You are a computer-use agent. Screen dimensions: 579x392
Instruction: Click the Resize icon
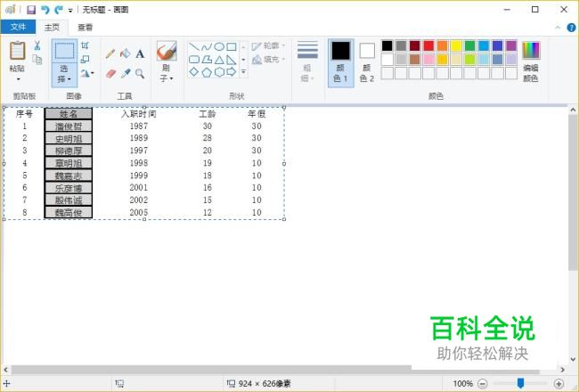85,59
